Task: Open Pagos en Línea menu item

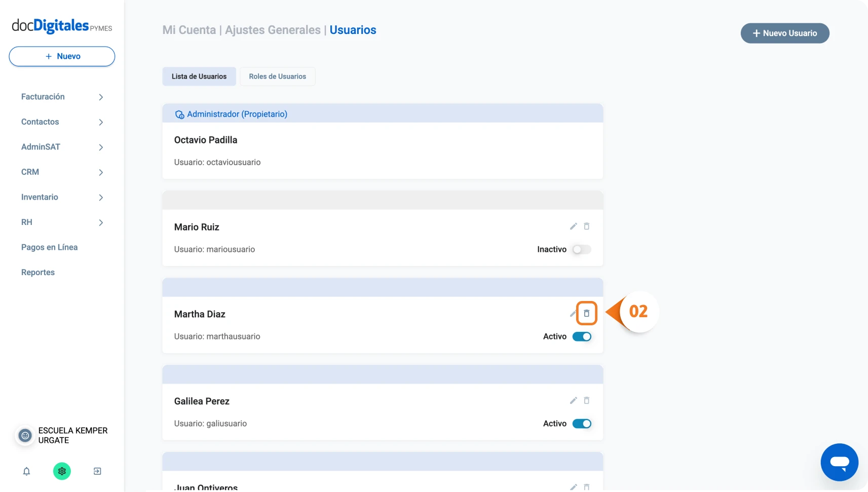Action: 49,247
